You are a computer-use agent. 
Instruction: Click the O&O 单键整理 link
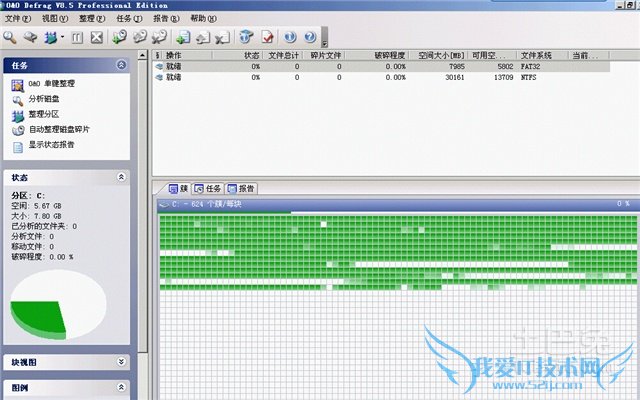52,84
